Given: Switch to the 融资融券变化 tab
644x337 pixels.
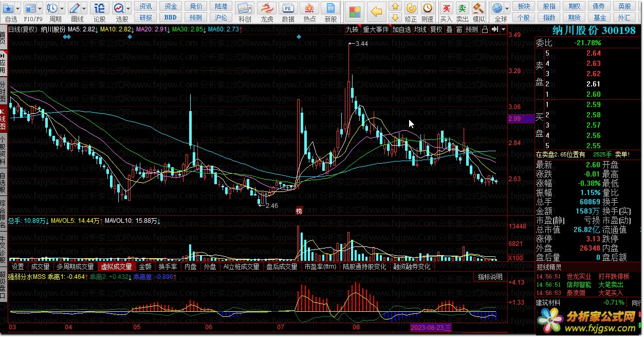Looking at the screenshot, I should 412,267.
